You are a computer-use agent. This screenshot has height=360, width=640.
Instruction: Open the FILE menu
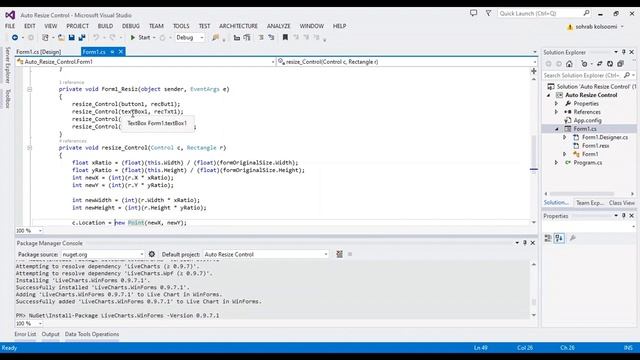pyautogui.click(x=10, y=26)
